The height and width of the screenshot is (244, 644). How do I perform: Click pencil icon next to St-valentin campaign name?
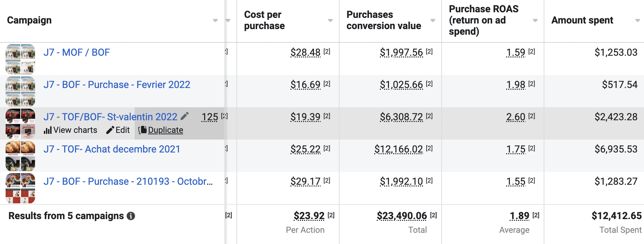pos(185,116)
